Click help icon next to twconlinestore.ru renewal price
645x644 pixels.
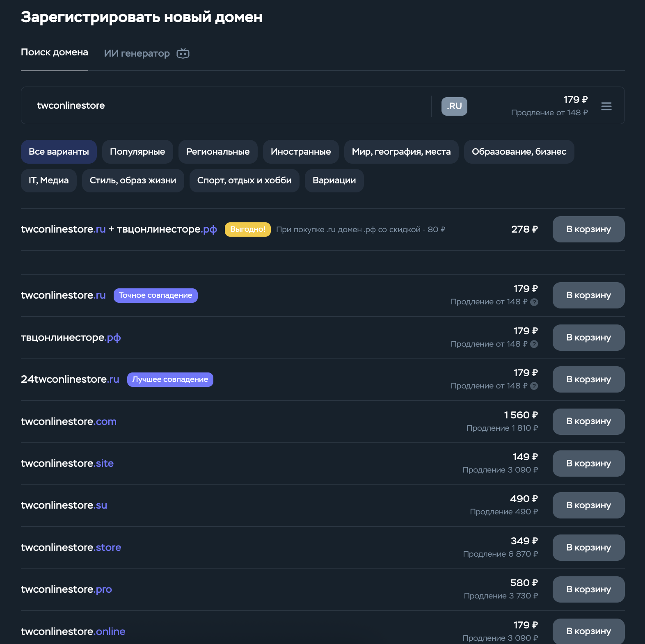point(534,302)
